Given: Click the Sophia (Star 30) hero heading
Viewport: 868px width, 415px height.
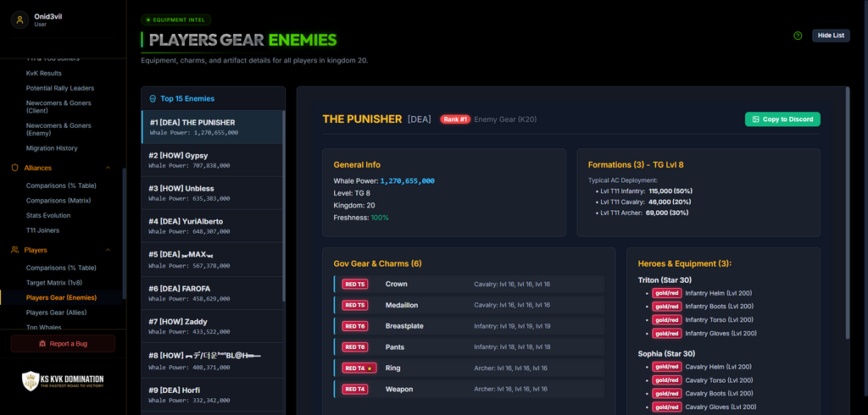Looking at the screenshot, I should (x=666, y=353).
